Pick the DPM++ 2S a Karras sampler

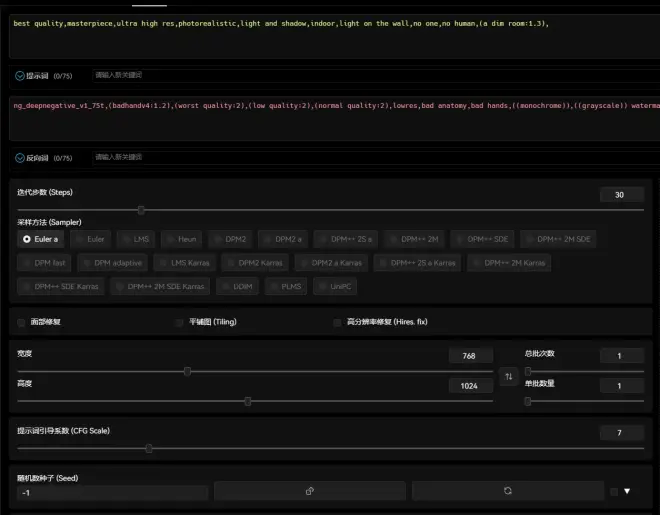point(418,263)
